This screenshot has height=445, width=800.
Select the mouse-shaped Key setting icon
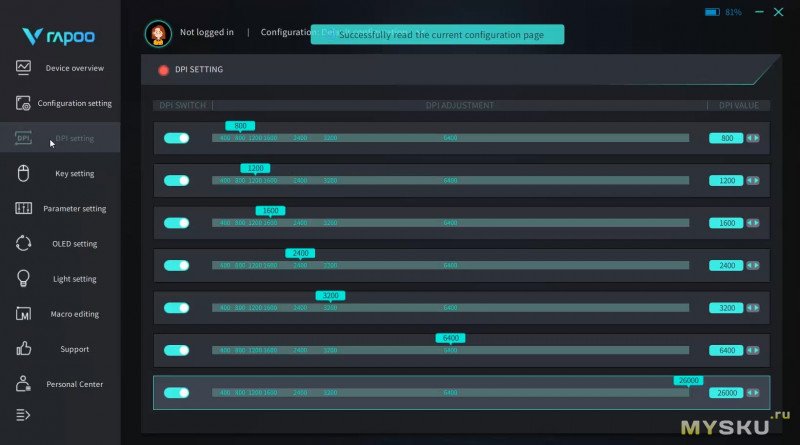click(x=24, y=173)
